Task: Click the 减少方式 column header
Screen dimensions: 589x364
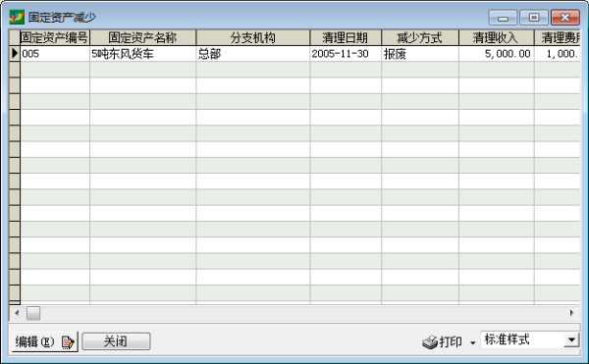Action: (420, 37)
